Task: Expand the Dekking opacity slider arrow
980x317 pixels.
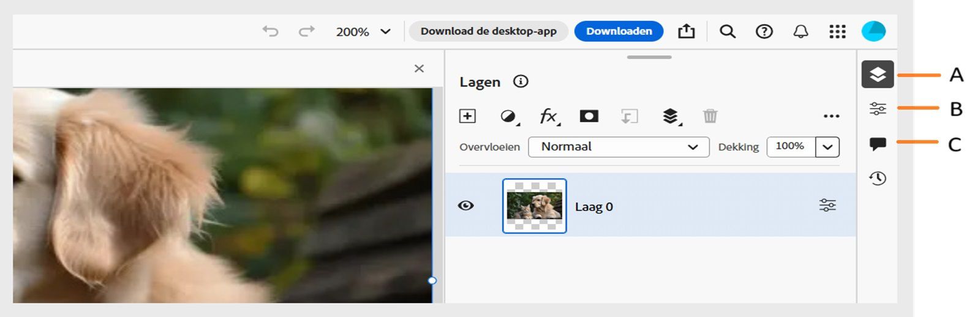Action: click(x=827, y=147)
